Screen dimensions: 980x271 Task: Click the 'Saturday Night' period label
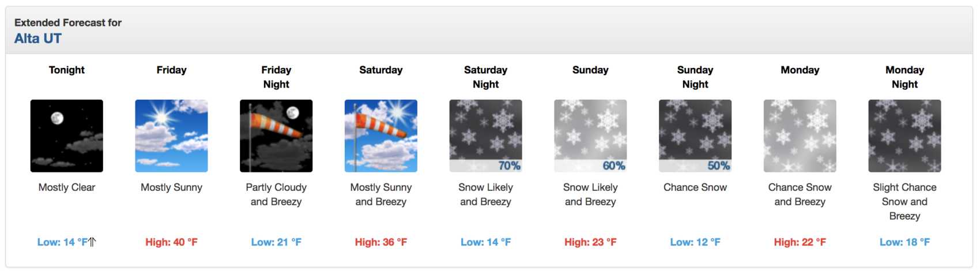486,77
